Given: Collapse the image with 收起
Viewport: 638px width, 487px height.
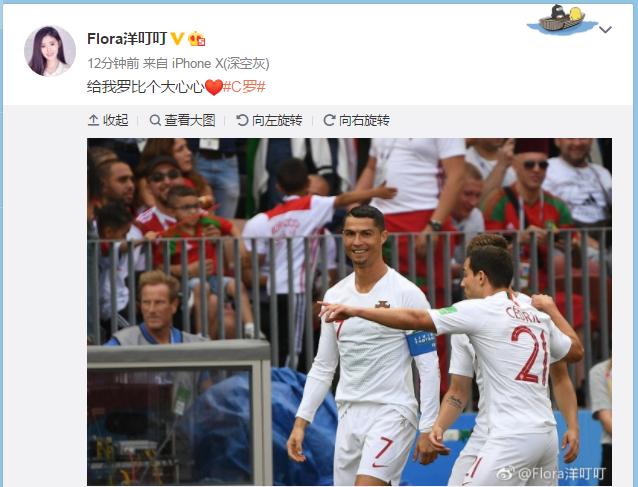Looking at the screenshot, I should 108,120.
